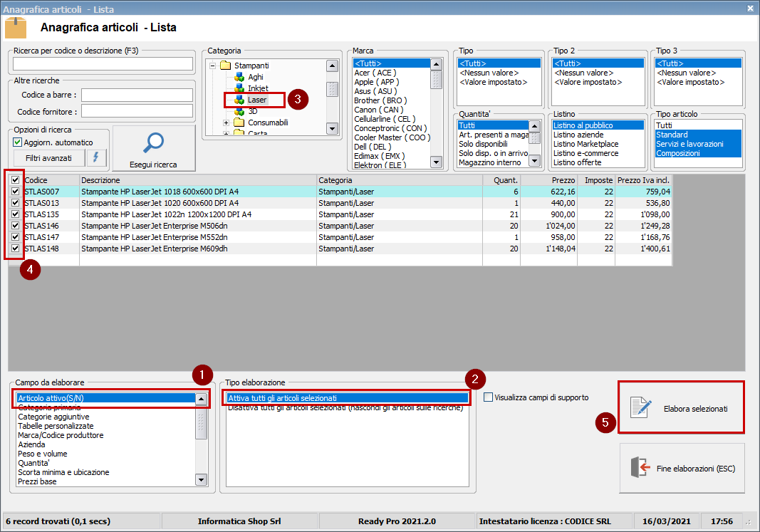760x532 pixels.
Task: Click the lightning bolt quick filter icon
Action: 96,157
